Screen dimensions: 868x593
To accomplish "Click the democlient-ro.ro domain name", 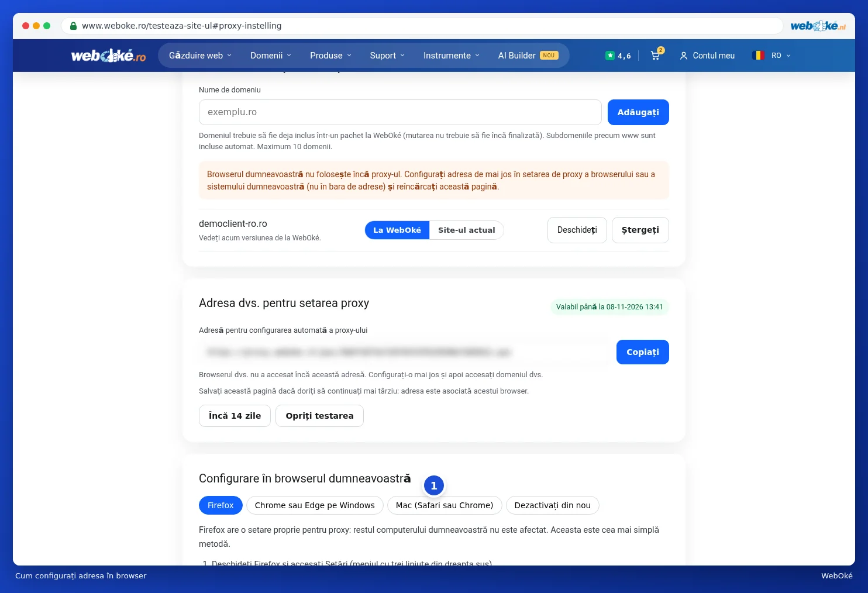I will pyautogui.click(x=233, y=224).
